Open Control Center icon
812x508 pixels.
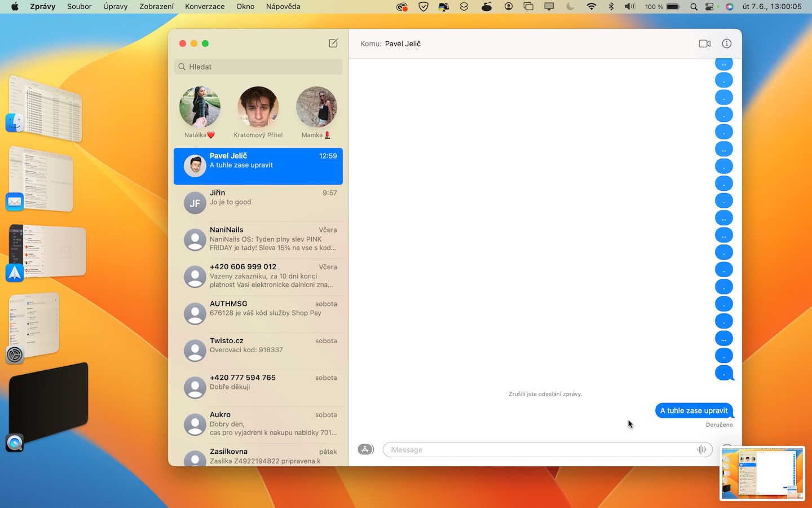coord(710,7)
